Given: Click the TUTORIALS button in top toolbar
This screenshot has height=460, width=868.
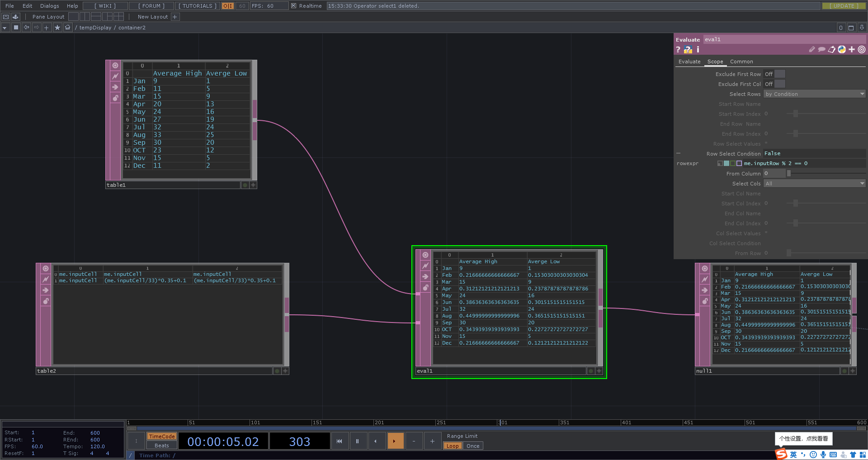Looking at the screenshot, I should [197, 6].
